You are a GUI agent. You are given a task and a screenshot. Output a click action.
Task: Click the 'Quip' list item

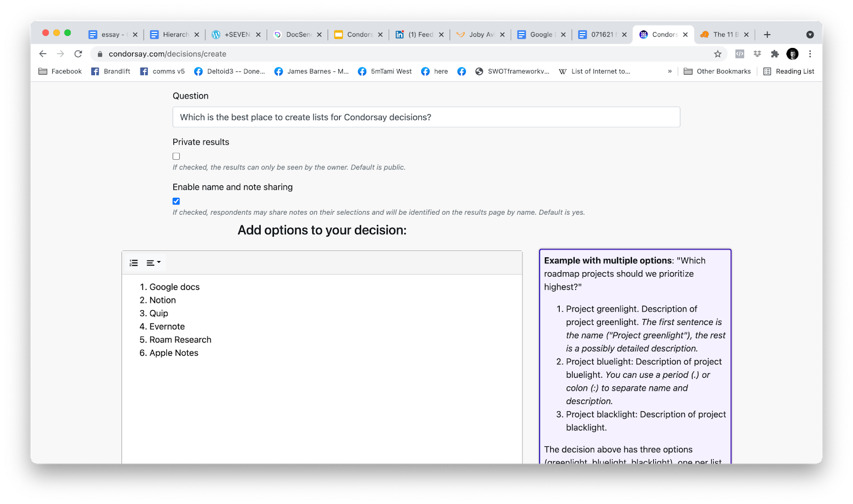pos(159,313)
